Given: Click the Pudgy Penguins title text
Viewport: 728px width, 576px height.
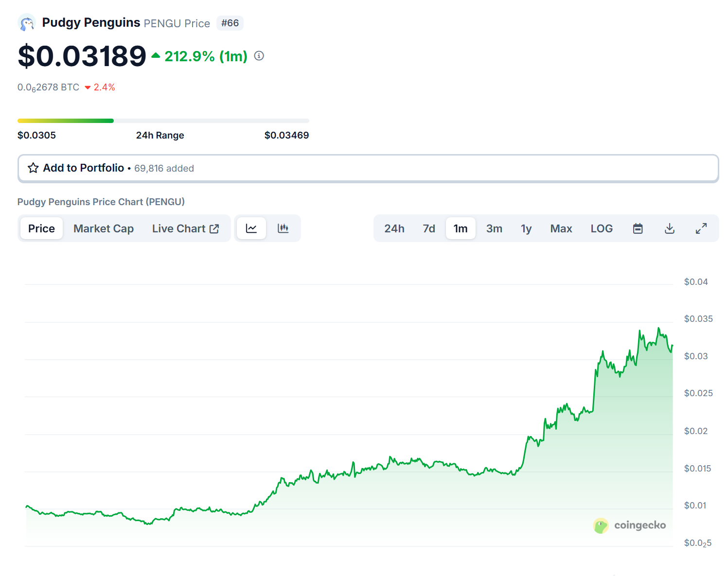Looking at the screenshot, I should [91, 22].
